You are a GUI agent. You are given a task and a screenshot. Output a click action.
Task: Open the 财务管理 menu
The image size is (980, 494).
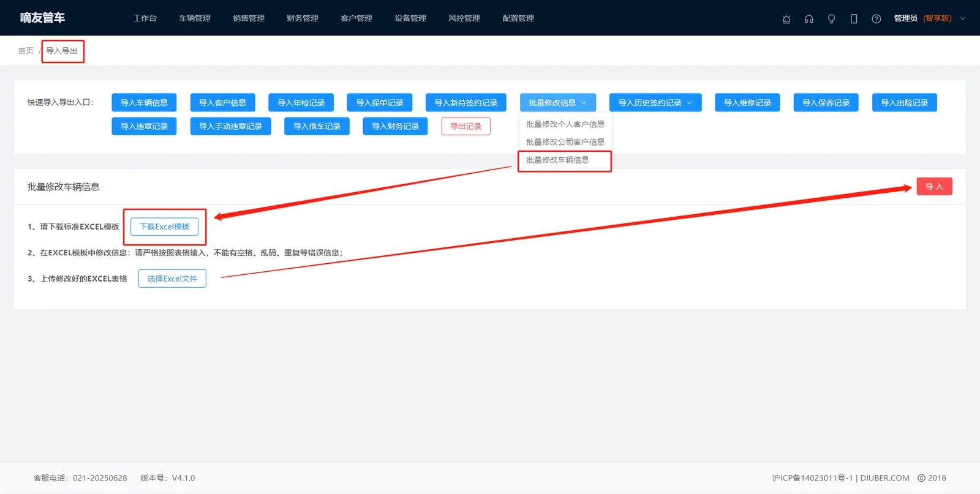point(303,18)
